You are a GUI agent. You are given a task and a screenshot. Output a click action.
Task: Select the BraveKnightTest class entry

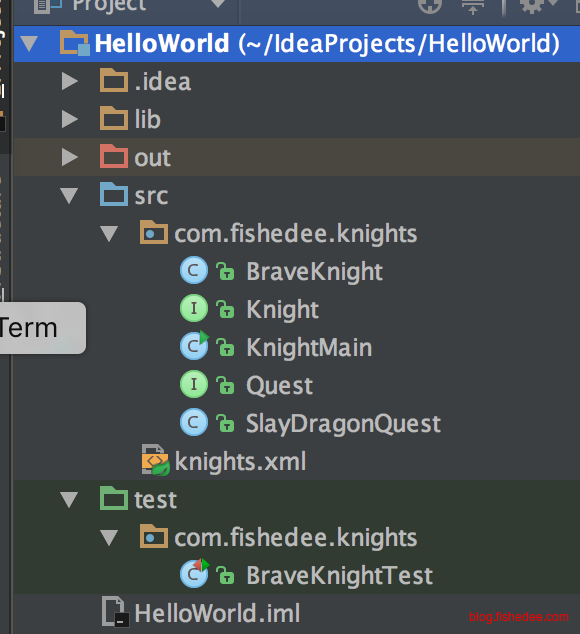click(x=339, y=575)
